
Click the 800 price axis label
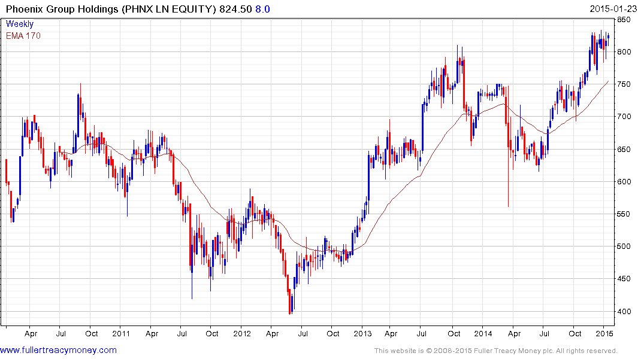(624, 51)
